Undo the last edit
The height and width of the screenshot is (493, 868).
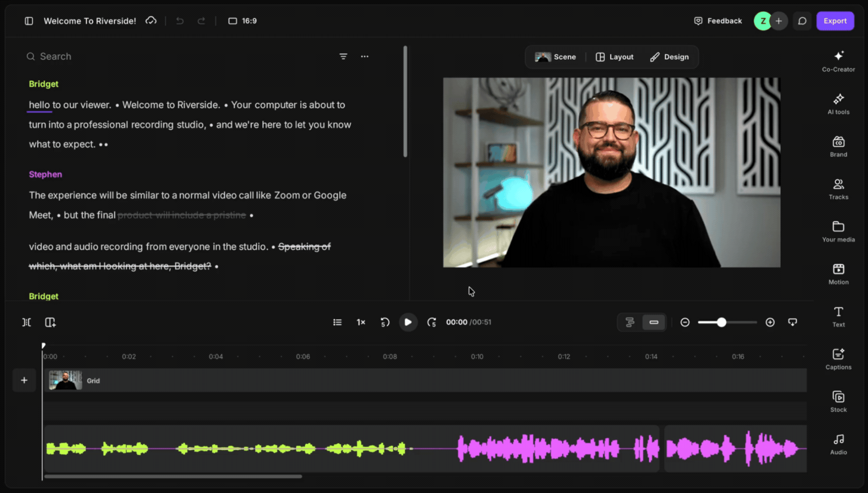(x=180, y=21)
